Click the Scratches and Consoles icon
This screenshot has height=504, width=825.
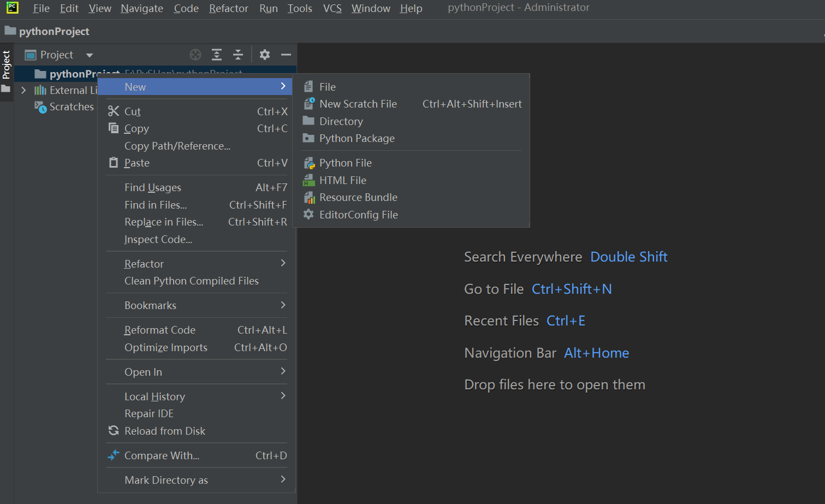pyautogui.click(x=40, y=107)
